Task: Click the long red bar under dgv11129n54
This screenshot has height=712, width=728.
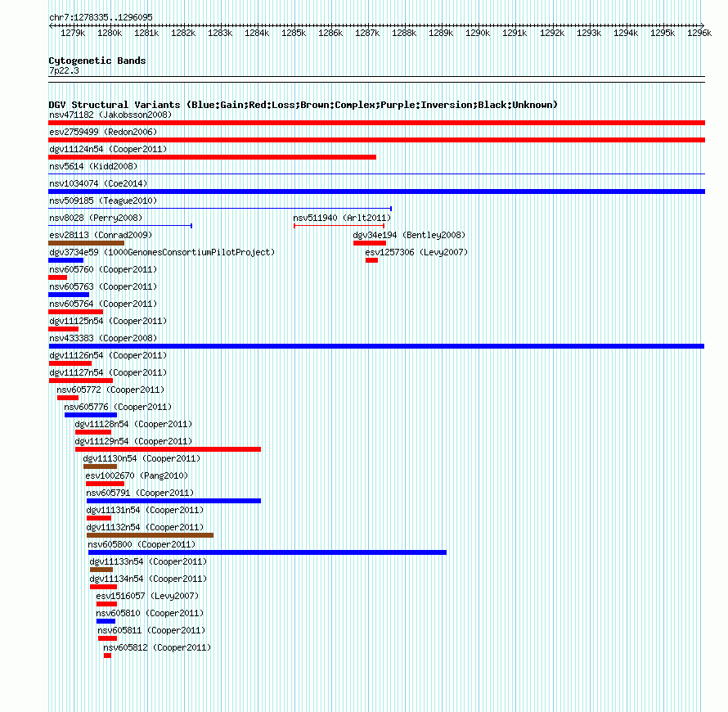Action: tap(168, 449)
